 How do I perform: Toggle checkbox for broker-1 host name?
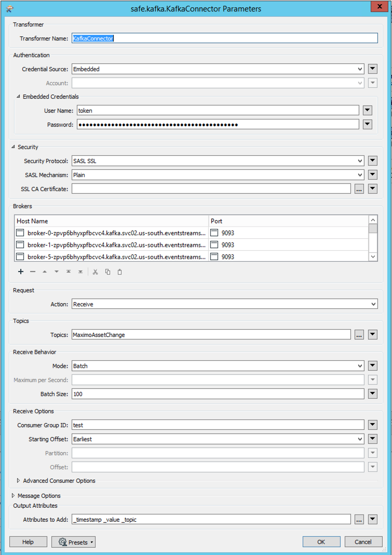(x=20, y=245)
